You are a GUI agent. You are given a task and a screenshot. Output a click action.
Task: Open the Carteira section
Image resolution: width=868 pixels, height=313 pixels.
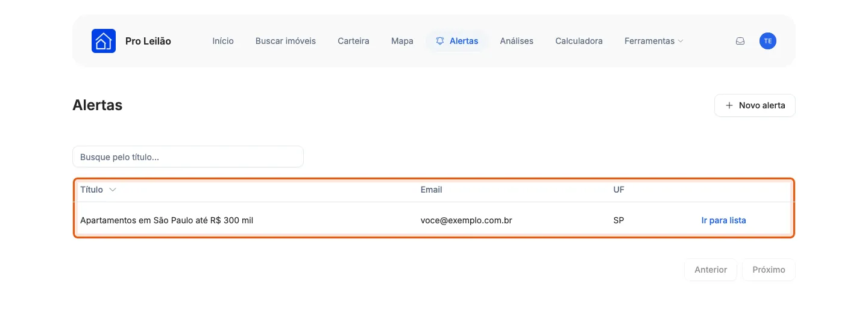(x=353, y=41)
